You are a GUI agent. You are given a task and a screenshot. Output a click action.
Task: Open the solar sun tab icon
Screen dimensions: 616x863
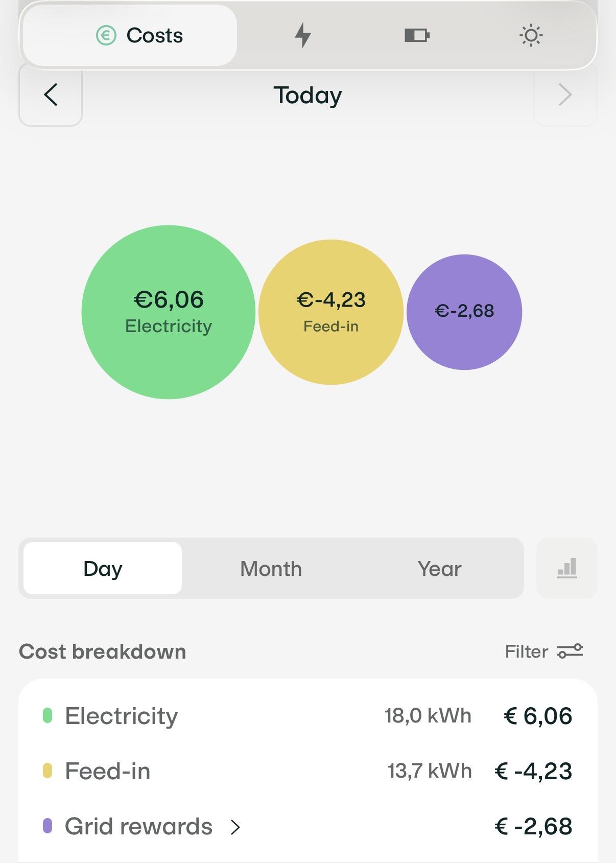531,35
